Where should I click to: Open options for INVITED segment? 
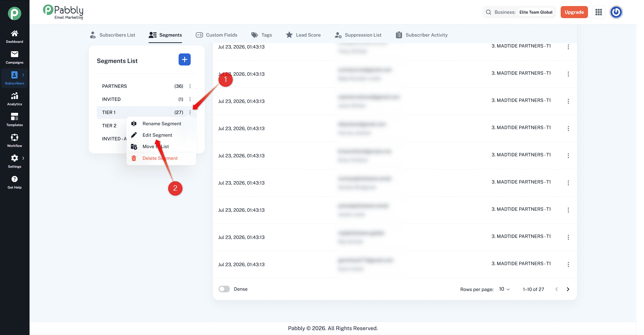(190, 99)
